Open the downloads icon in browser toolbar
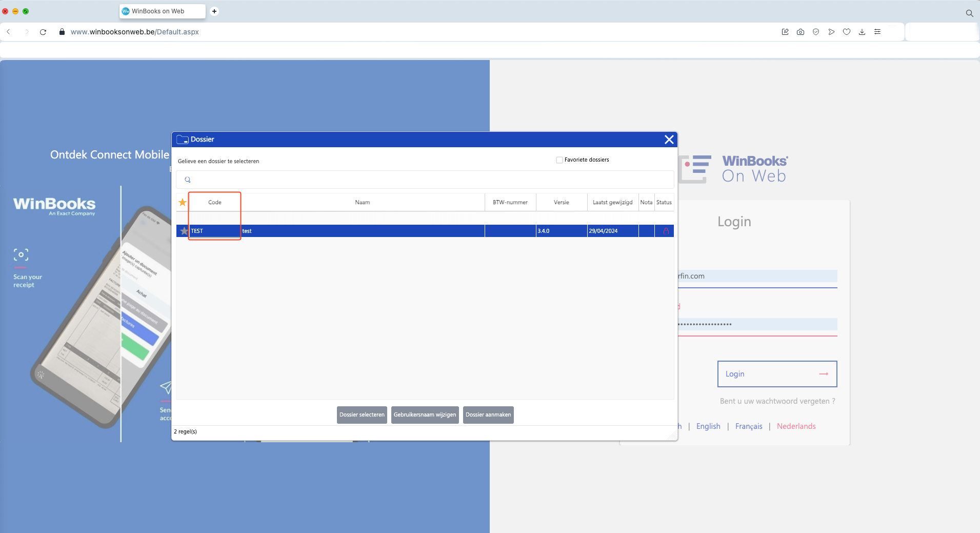 click(862, 32)
